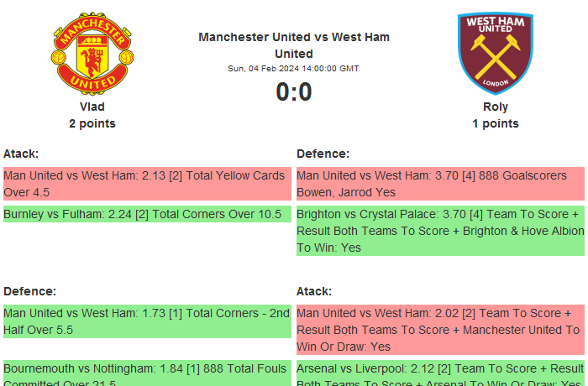
Task: Select player name Roly
Action: point(496,107)
